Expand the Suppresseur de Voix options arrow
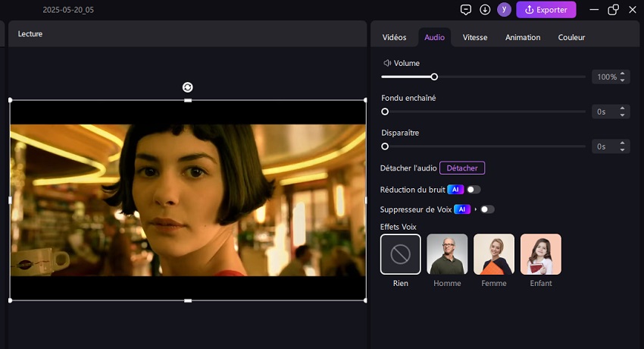Screen dimensions: 644x349 (x=476, y=209)
